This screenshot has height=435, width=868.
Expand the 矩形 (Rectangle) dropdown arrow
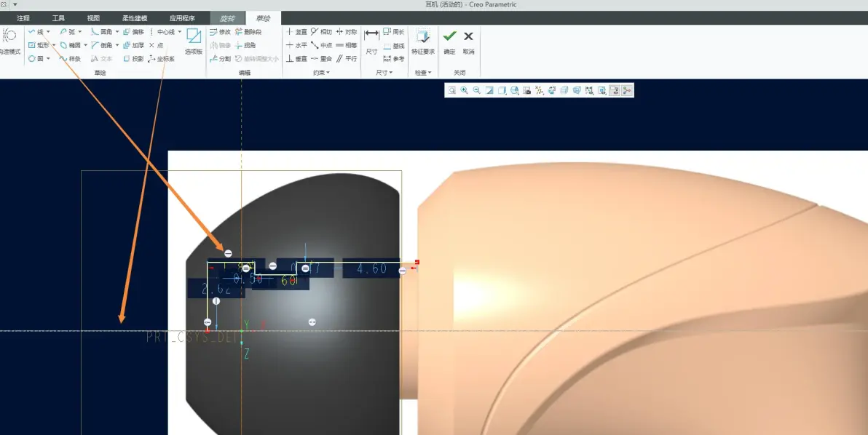[x=54, y=45]
